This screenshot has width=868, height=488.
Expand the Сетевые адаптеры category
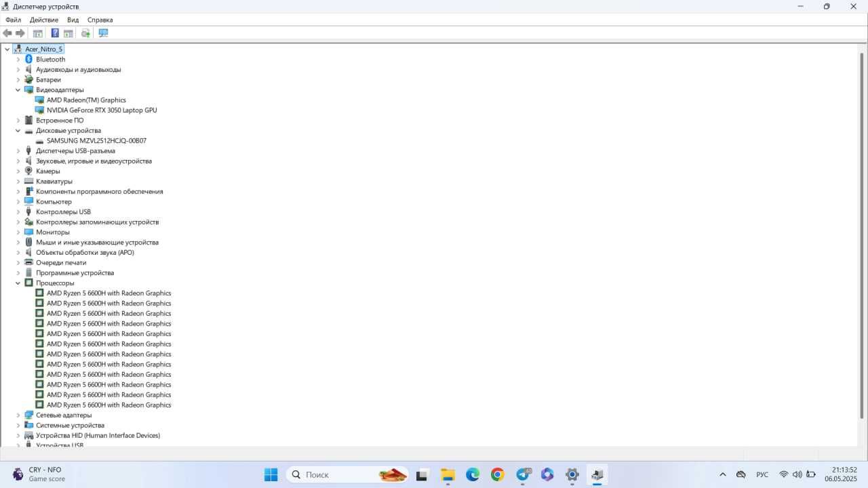pos(18,415)
